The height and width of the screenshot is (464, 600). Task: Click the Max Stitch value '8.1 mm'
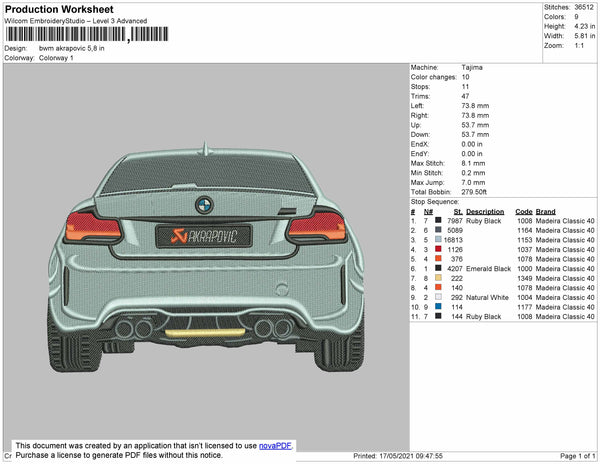tap(473, 163)
